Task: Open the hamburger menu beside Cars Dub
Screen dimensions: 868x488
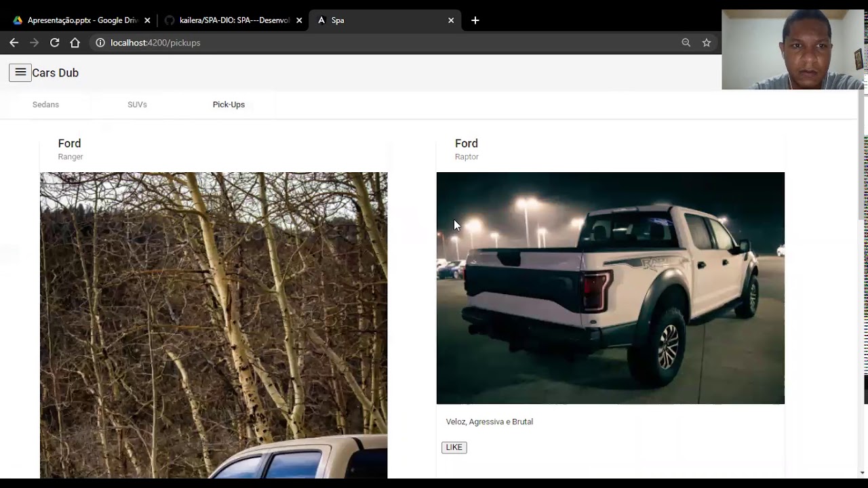Action: pyautogui.click(x=20, y=73)
